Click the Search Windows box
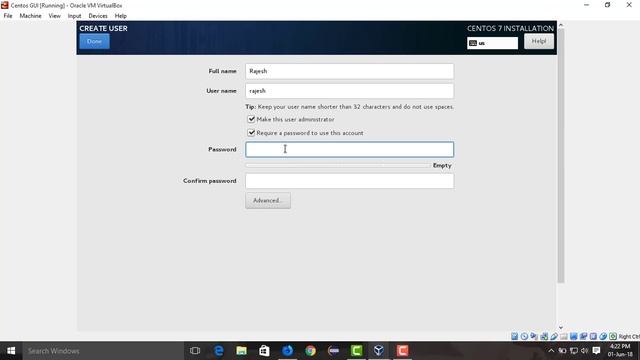This screenshot has height=360, width=640. pos(102,351)
